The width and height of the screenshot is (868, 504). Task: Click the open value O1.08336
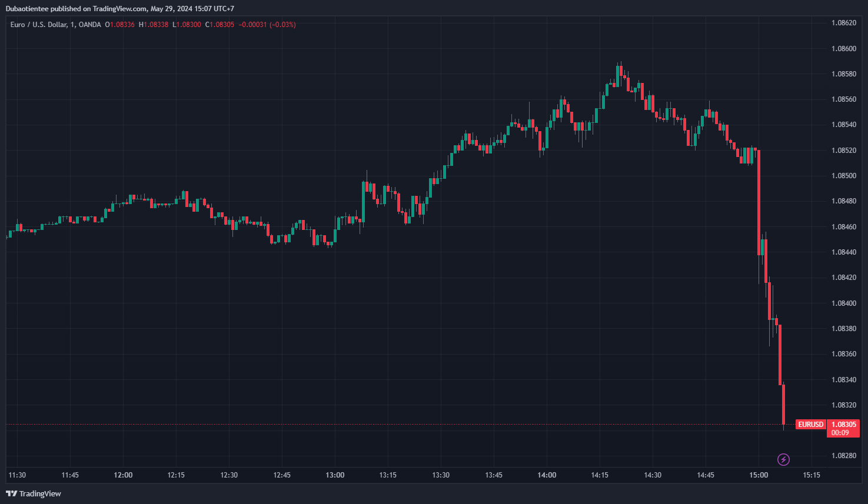click(x=119, y=25)
